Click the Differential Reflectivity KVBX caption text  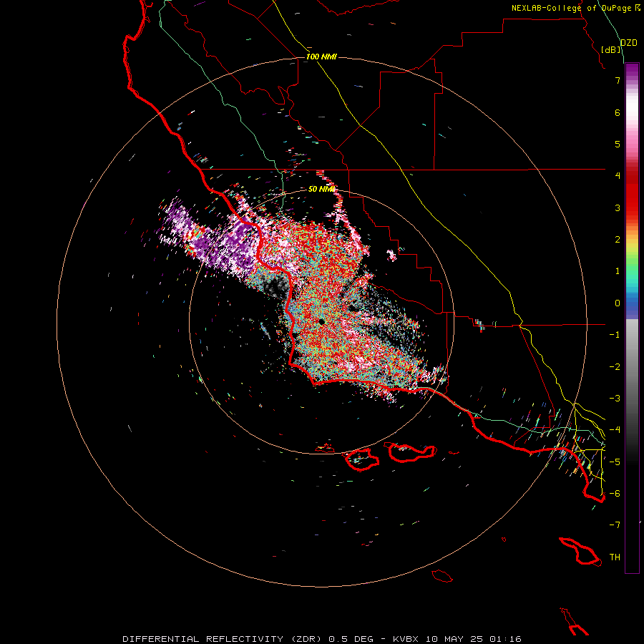tap(322, 639)
